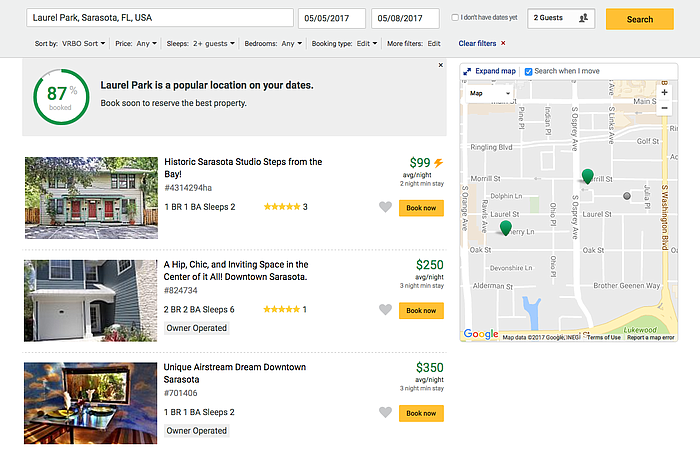Click the five-star rating of Historic Studio
The height and width of the screenshot is (460, 700).
282,207
